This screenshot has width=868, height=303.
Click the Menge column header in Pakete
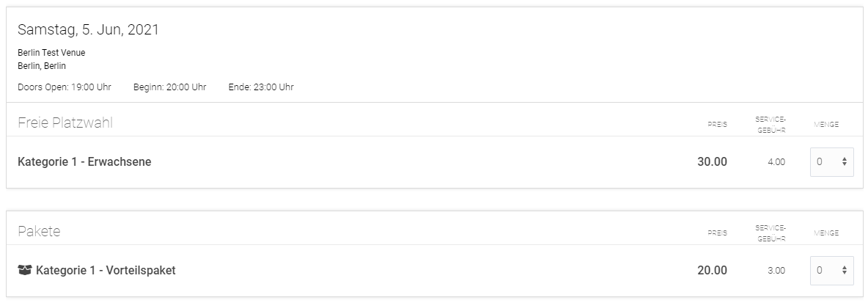point(826,233)
